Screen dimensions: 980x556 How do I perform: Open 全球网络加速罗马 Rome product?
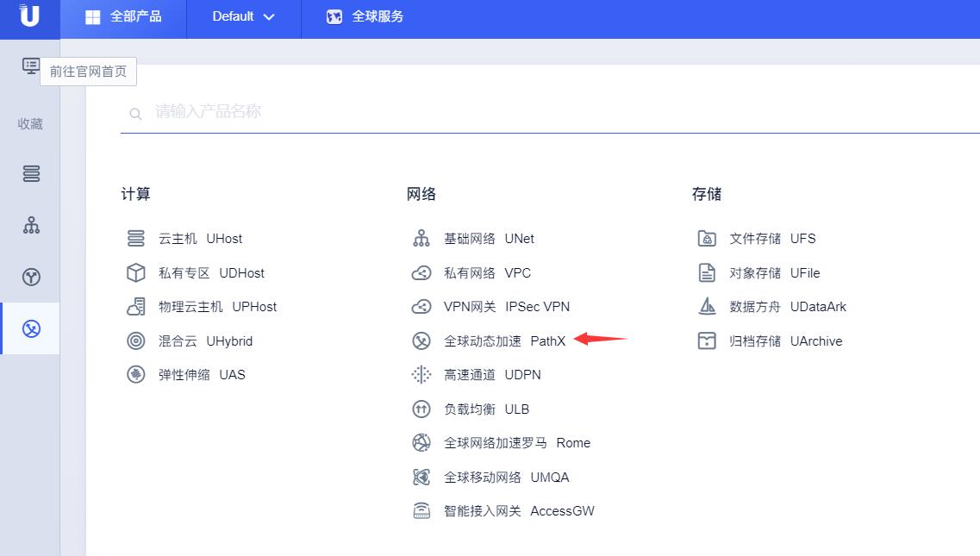click(517, 443)
